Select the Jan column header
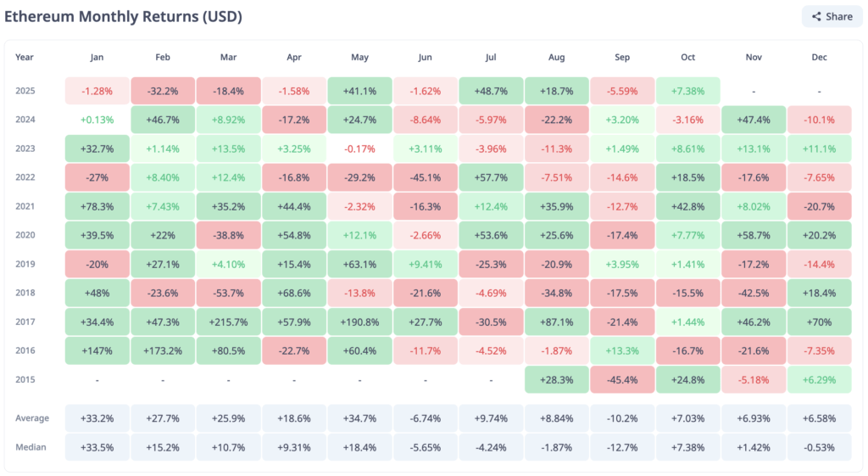The image size is (868, 476). click(97, 58)
